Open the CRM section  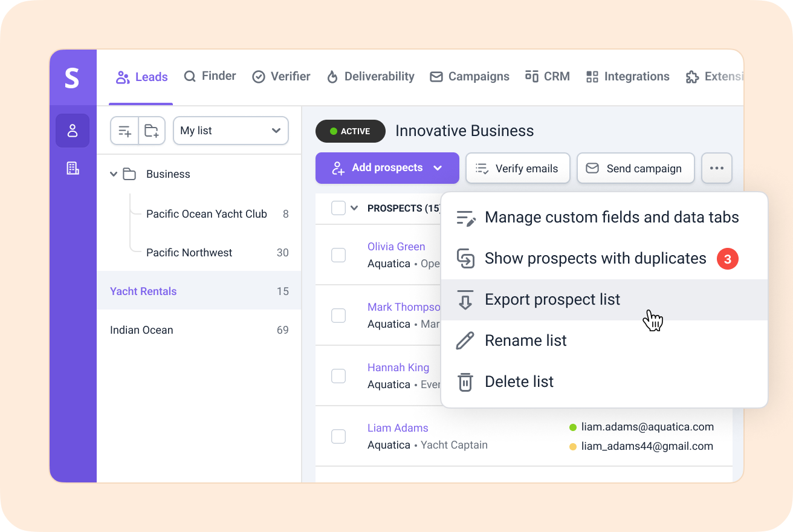tap(547, 76)
